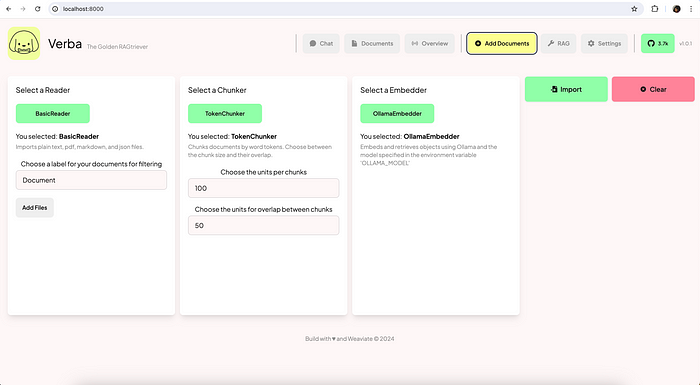Click 'Choose the units per chunks' label

263,172
